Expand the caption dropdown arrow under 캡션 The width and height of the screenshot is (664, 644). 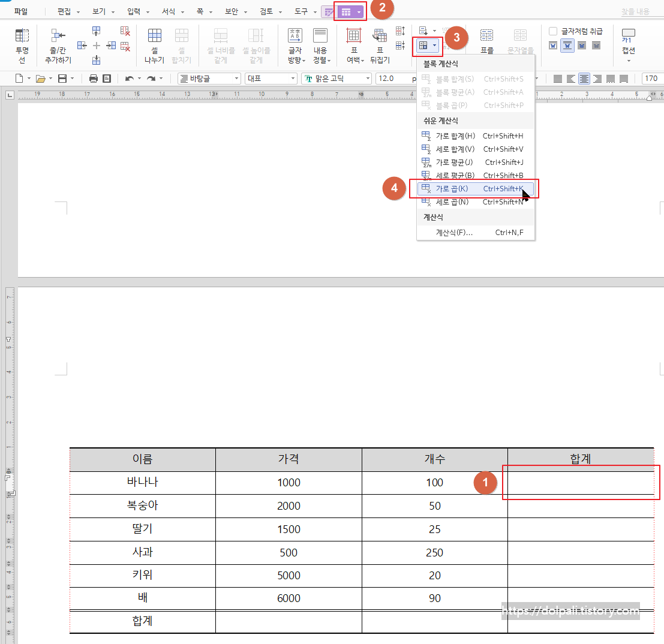coord(629,61)
